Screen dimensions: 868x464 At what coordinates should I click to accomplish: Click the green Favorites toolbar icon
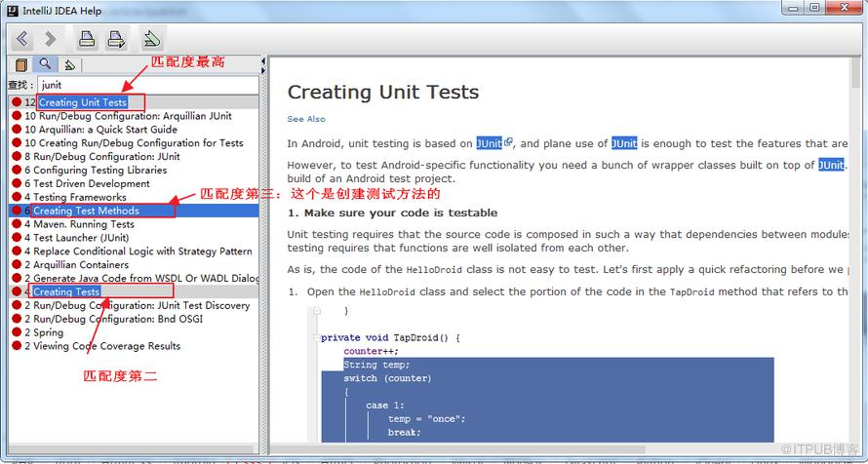click(151, 39)
